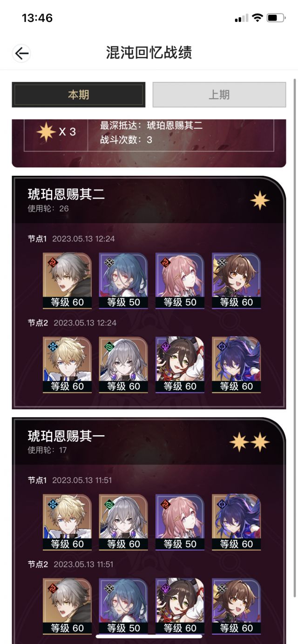Image resolution: width=298 pixels, height=644 pixels.
Task: Tap the single star on 琥珀恩赐其二
Action: point(260,200)
